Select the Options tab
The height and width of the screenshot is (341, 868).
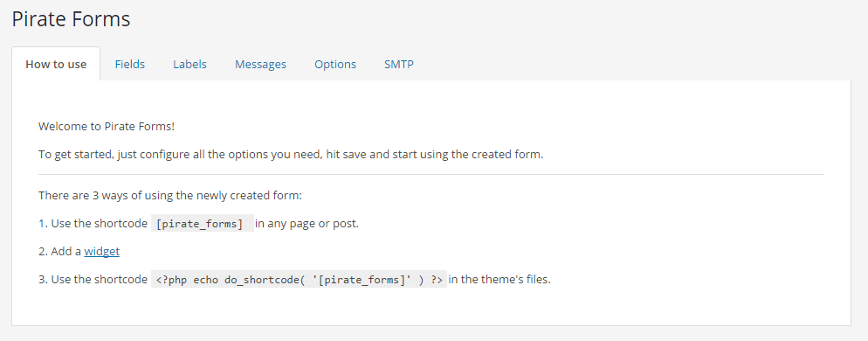tap(335, 65)
